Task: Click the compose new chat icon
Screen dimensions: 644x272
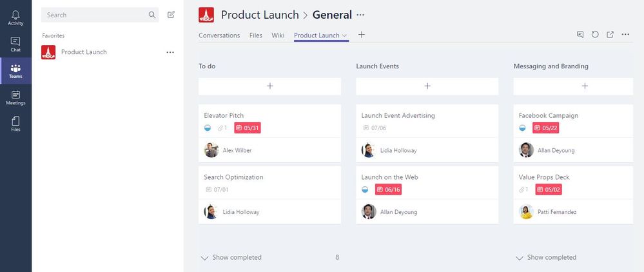Action: pyautogui.click(x=171, y=15)
